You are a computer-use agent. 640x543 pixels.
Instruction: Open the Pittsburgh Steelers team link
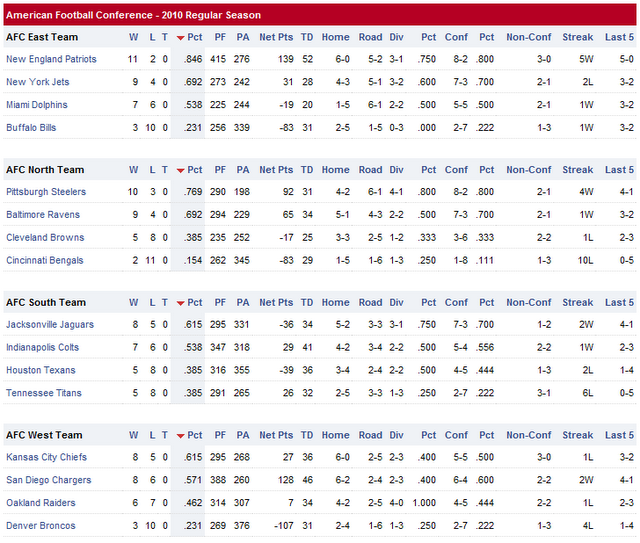pos(46,192)
